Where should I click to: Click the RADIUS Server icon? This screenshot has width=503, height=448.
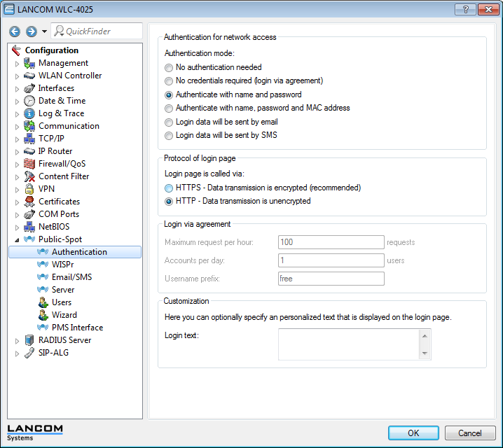pyautogui.click(x=29, y=340)
